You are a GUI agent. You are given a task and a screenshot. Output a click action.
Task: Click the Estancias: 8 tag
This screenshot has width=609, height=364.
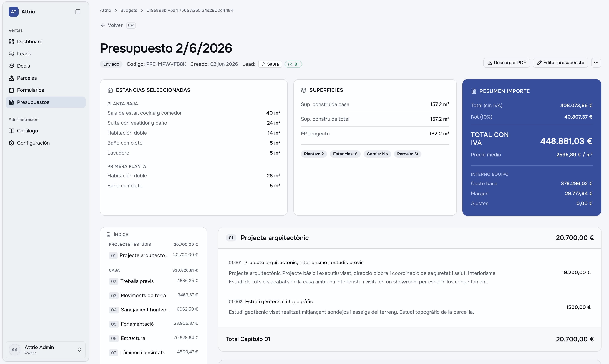coord(345,154)
